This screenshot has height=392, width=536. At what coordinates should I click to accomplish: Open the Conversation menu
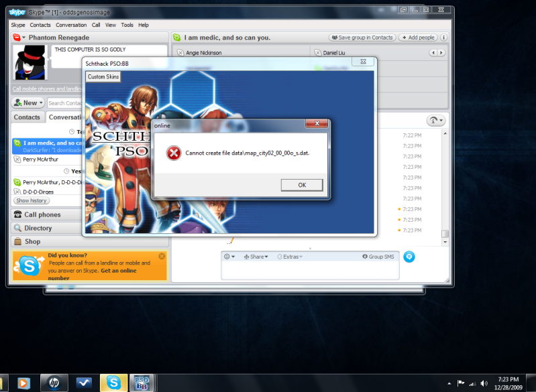click(71, 25)
